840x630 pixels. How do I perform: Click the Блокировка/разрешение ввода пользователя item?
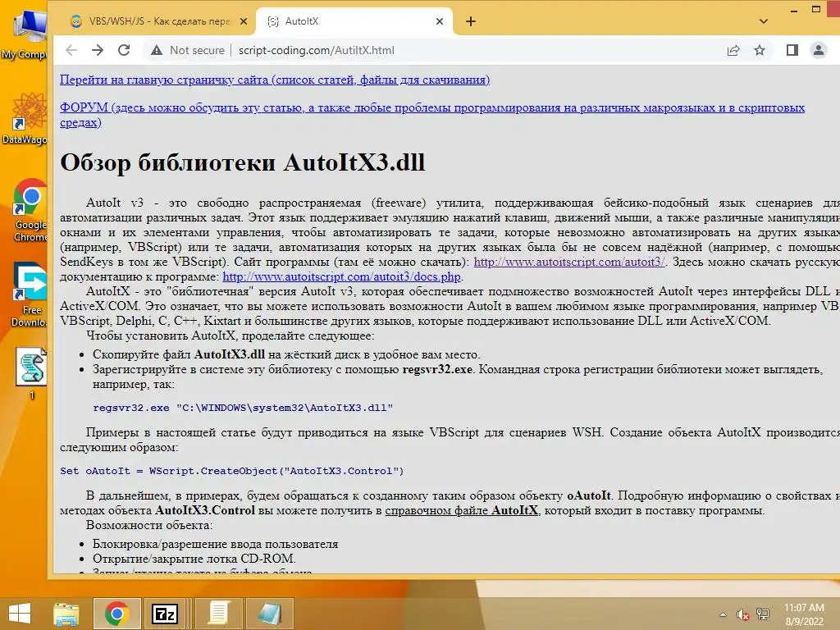pos(216,545)
